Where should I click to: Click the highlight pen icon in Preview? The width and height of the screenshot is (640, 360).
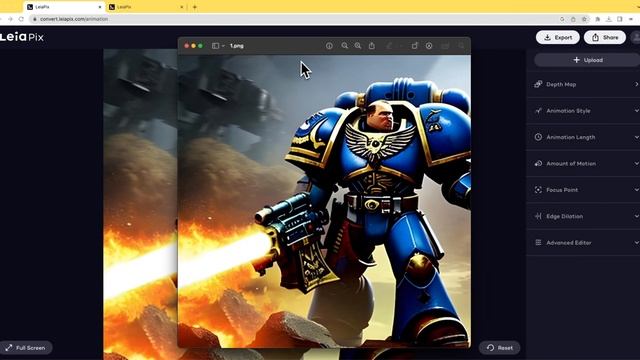389,46
